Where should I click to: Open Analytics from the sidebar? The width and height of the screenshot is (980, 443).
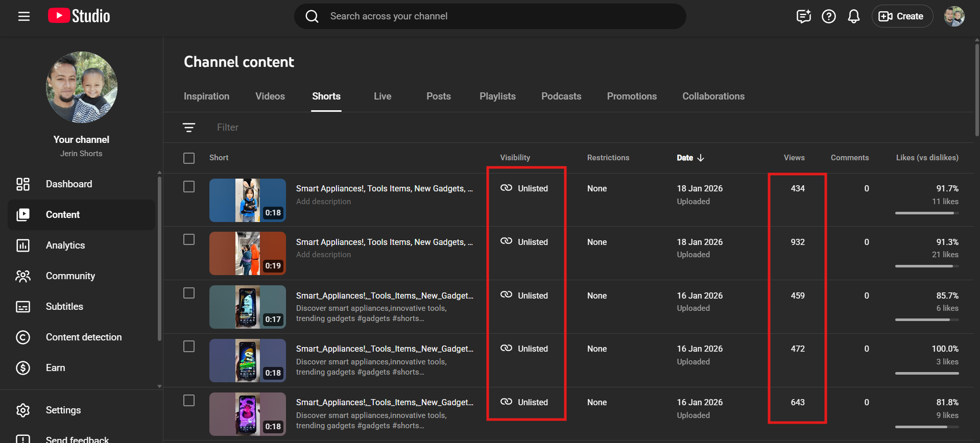65,245
